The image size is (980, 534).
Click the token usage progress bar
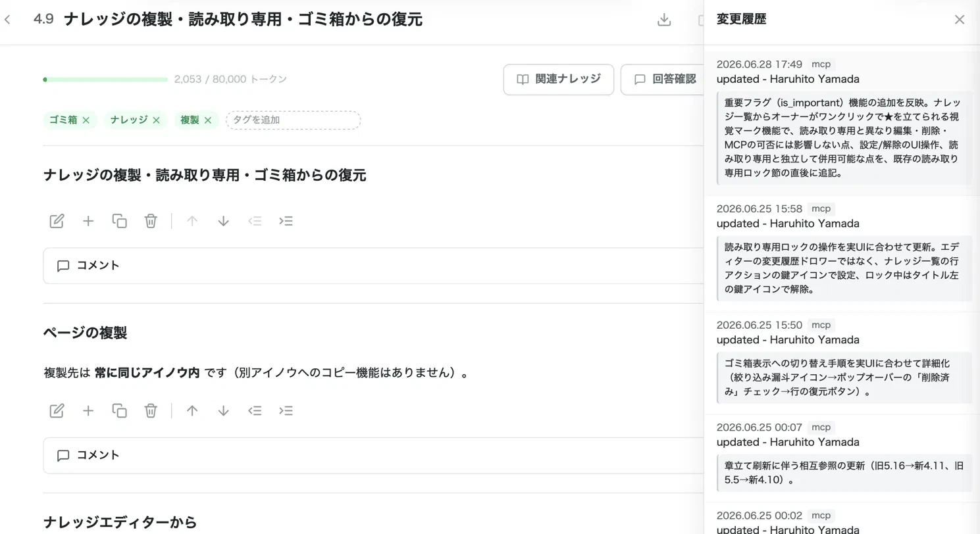pyautogui.click(x=105, y=80)
